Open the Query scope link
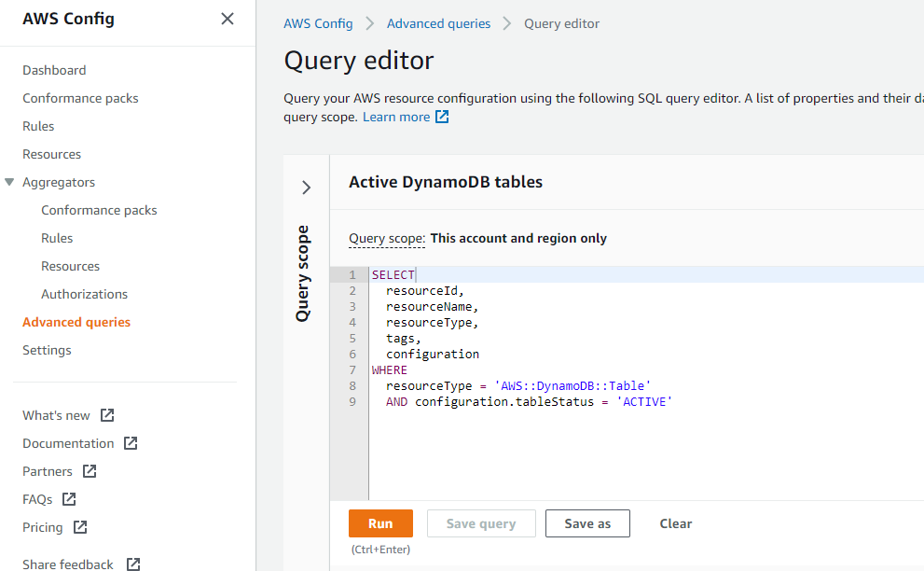This screenshot has height=571, width=924. [386, 238]
